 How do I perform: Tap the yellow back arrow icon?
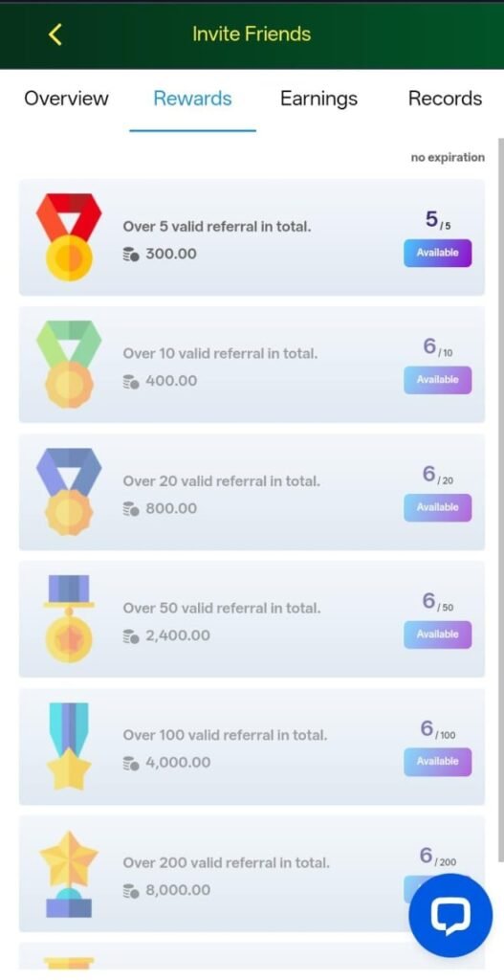[55, 33]
